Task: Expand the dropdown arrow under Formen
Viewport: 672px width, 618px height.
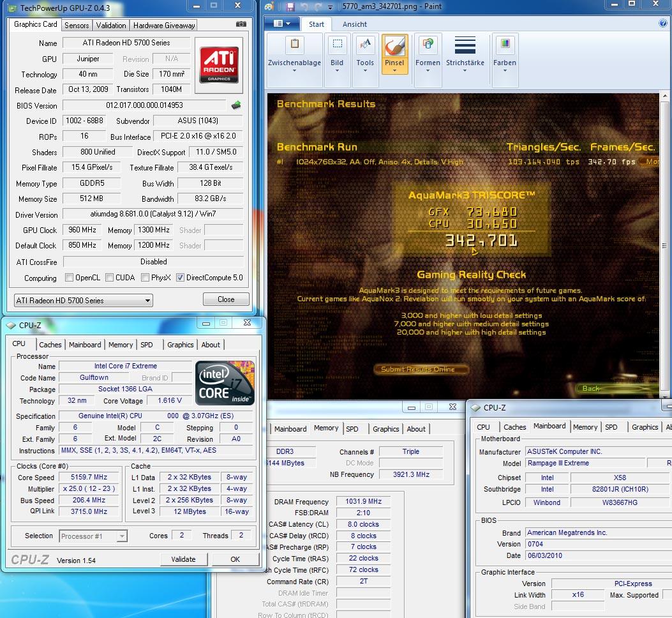Action: point(428,71)
